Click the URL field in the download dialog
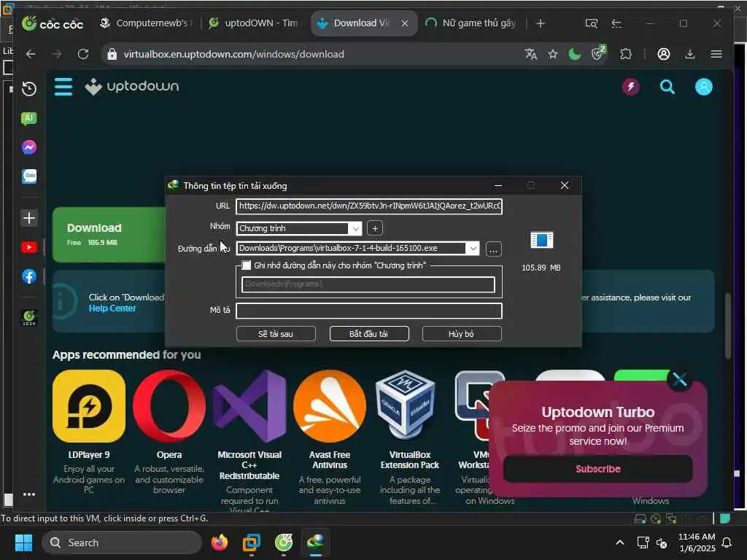Image resolution: width=747 pixels, height=560 pixels. coord(369,206)
